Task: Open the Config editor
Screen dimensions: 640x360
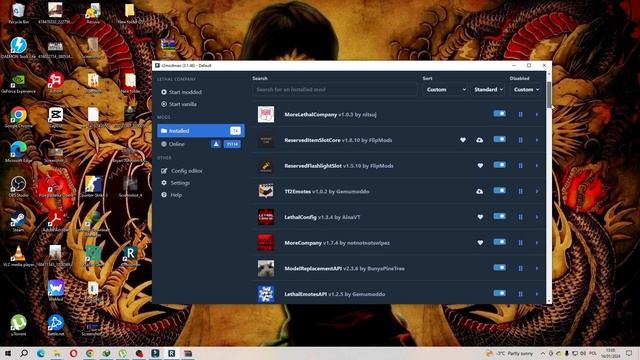Action: (182, 171)
